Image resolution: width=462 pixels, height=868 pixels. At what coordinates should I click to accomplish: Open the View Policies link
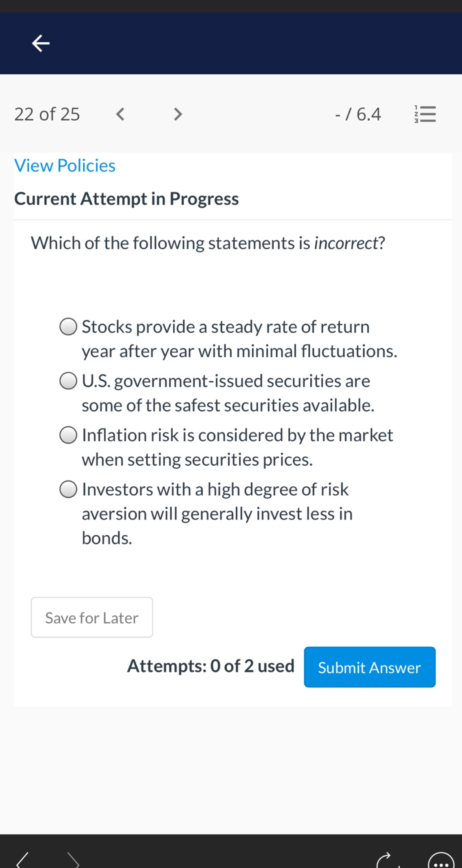coord(65,165)
